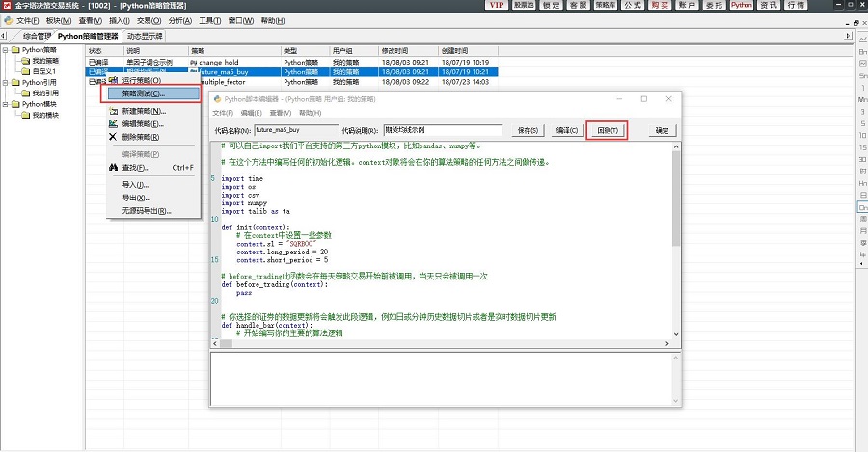
Task: Select 自定义1 folder in tree
Action: [x=43, y=71]
